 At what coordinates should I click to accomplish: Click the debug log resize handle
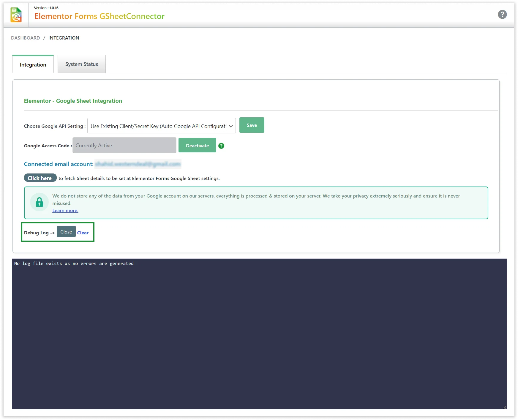coord(505,407)
